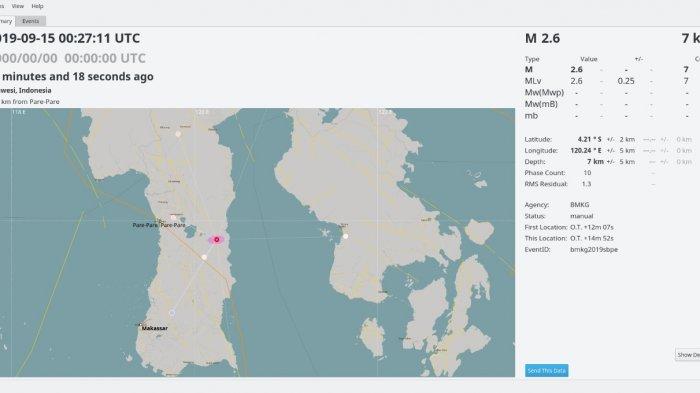Open the View menu

pyautogui.click(x=17, y=6)
